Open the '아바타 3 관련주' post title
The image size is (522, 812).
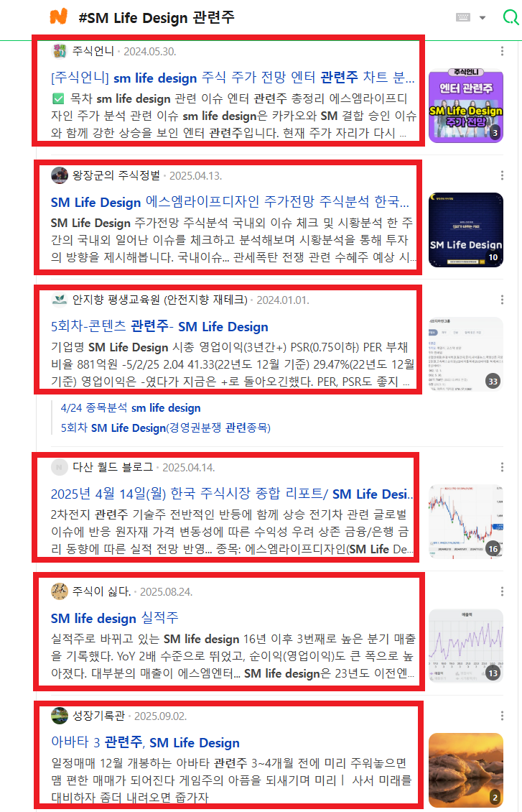tap(145, 742)
